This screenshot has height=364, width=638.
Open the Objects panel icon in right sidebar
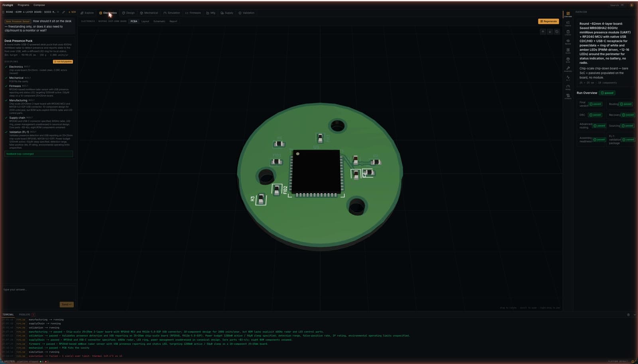(x=568, y=23)
